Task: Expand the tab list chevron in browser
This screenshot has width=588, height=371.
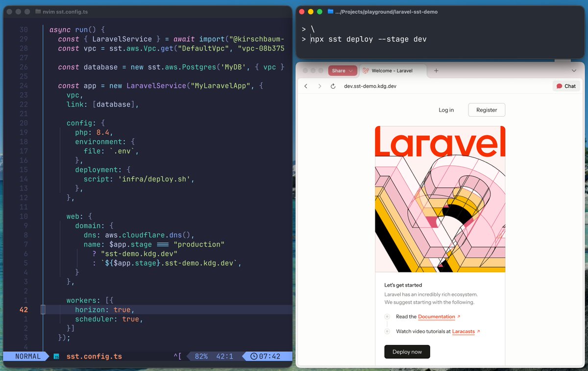Action: point(574,71)
